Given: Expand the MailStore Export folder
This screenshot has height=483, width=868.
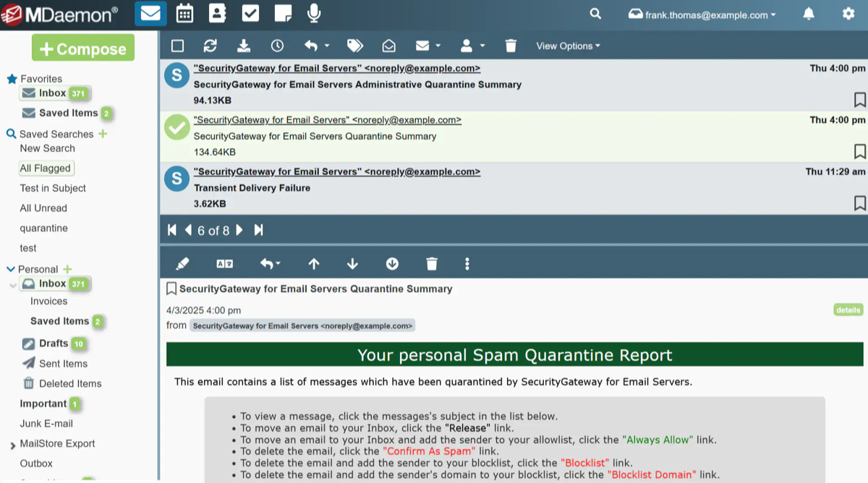Looking at the screenshot, I should coord(12,445).
